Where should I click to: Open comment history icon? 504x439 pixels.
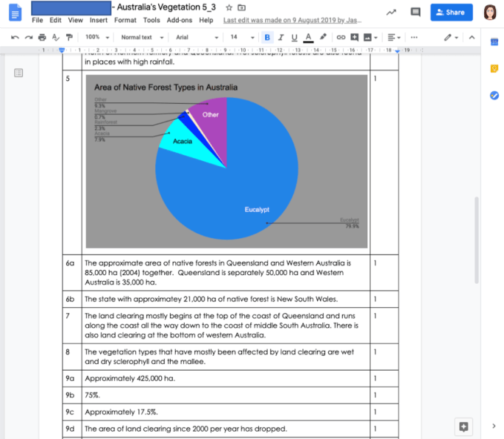coord(415,13)
